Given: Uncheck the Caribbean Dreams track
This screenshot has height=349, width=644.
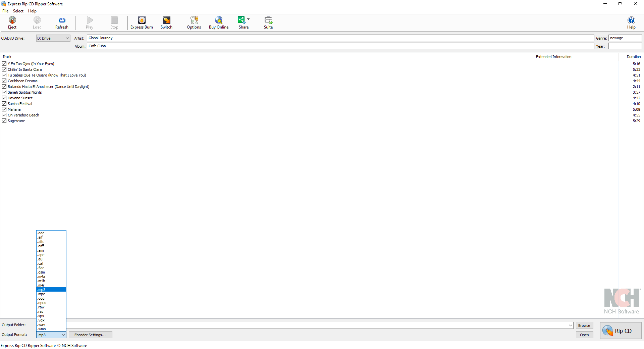Looking at the screenshot, I should tap(4, 81).
